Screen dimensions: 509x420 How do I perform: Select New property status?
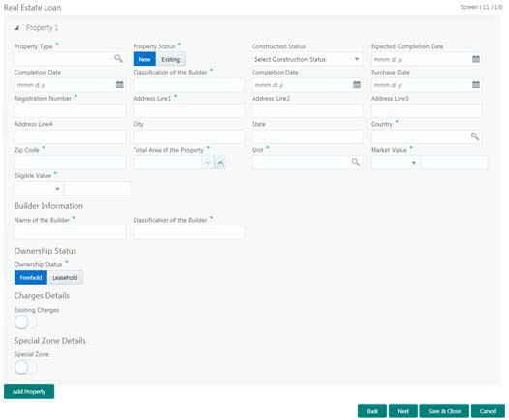click(x=144, y=59)
